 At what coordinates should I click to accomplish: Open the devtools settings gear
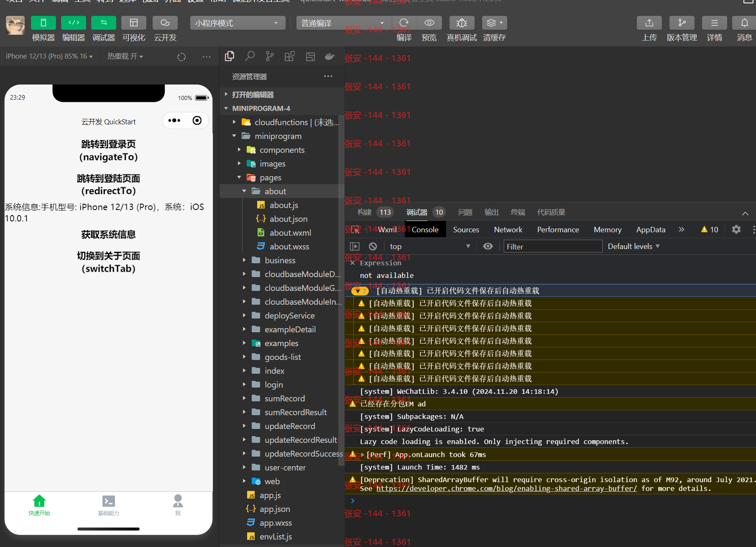tap(736, 229)
